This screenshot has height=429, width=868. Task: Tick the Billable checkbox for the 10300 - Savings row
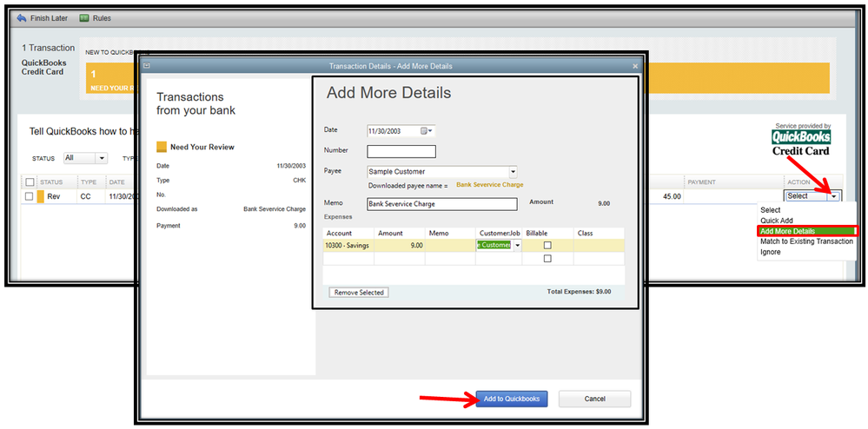[x=547, y=245]
